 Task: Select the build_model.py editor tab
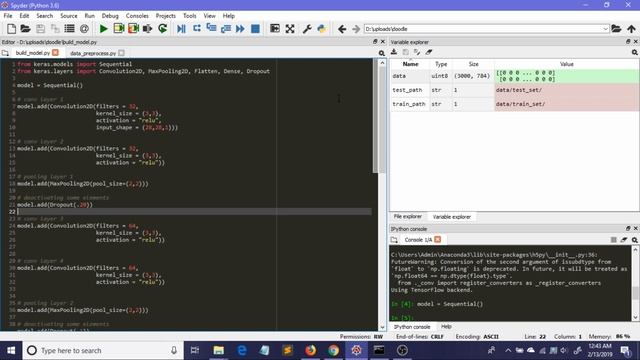pyautogui.click(x=33, y=53)
